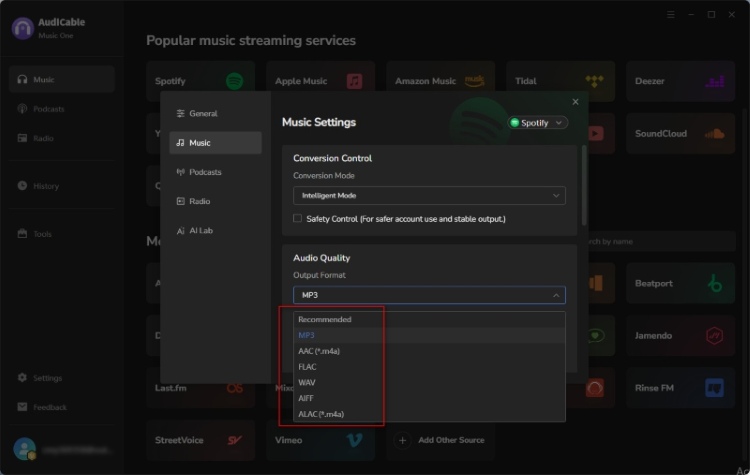Go to Podcasts in the main sidebar

62,109
